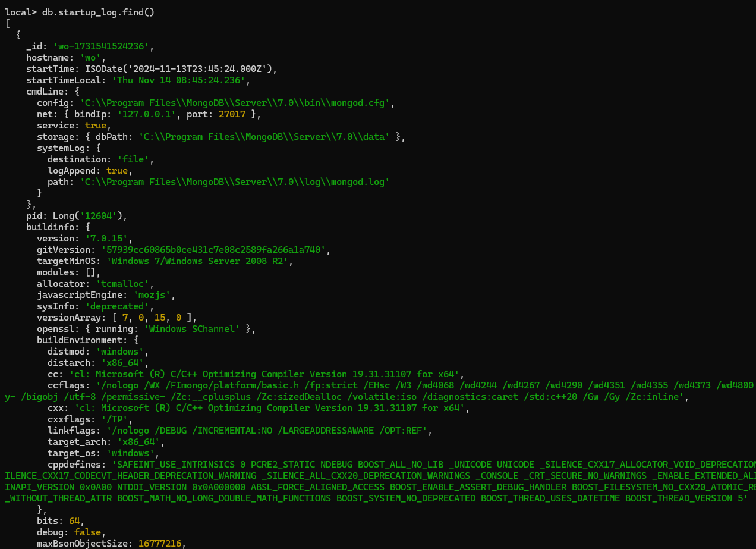
Task: Click the cxx compiler version string
Action: pyautogui.click(x=269, y=408)
